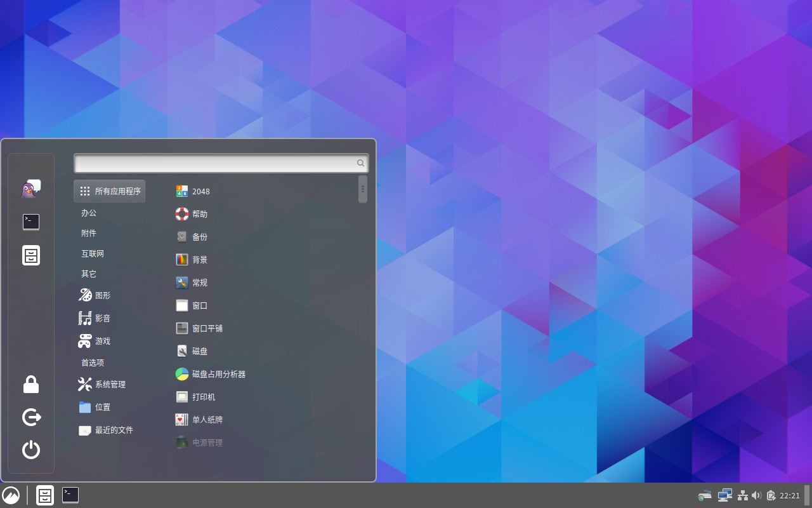Open 最近的文件 (Recent Files)
Image resolution: width=812 pixels, height=508 pixels.
[x=114, y=430]
